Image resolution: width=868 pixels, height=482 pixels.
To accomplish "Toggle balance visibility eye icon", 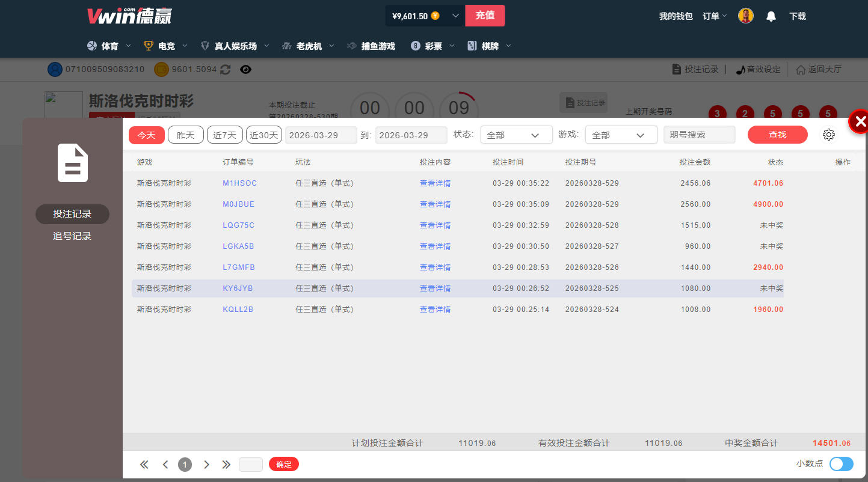I will click(245, 70).
